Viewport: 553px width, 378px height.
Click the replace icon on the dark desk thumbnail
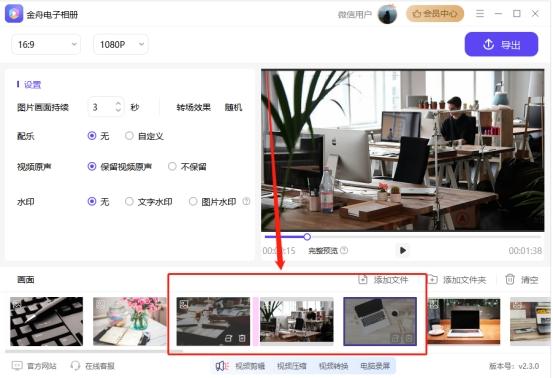[x=228, y=339]
